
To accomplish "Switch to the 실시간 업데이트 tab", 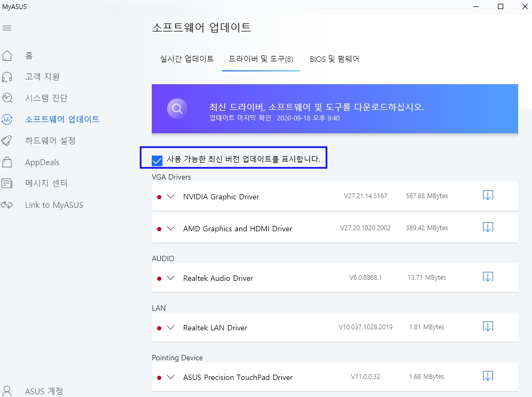I will tap(187, 59).
